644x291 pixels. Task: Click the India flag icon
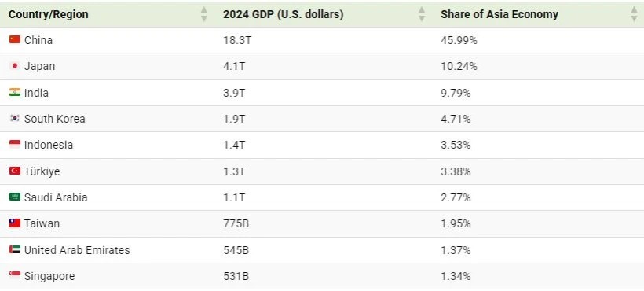click(15, 92)
